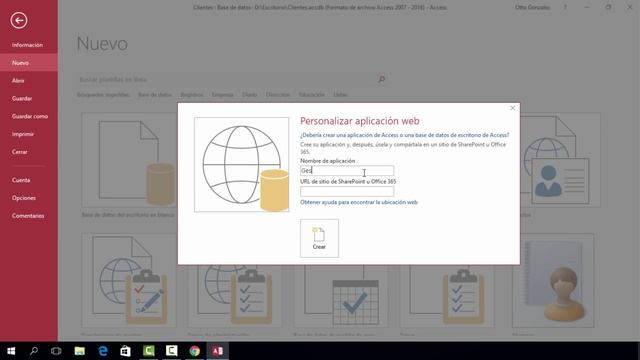Open the Información page
Viewport: 640px width, 360px height.
(x=27, y=45)
